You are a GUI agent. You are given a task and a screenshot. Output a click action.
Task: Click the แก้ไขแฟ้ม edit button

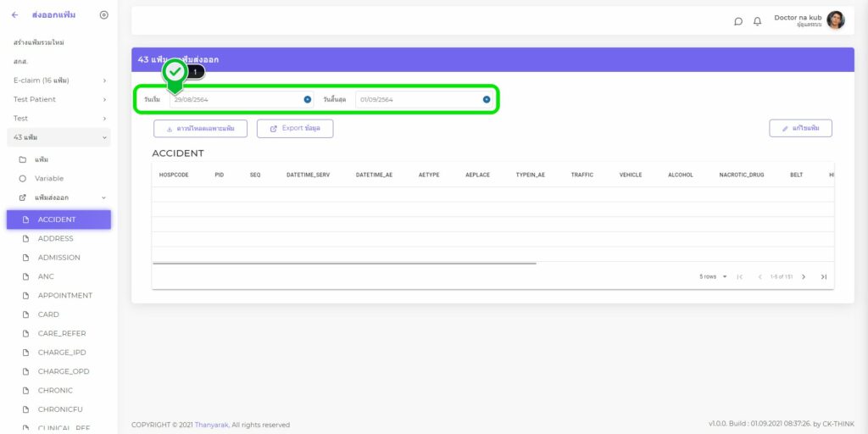click(800, 129)
